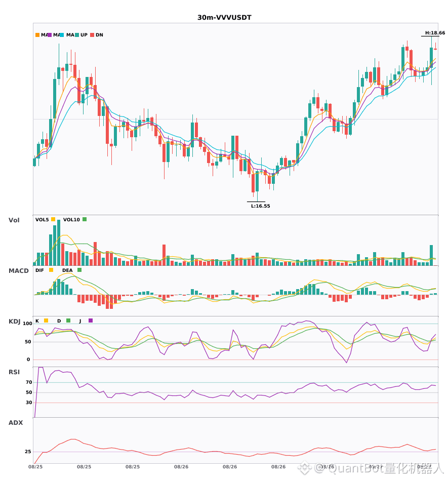This screenshot has width=448, height=481.
Task: Click the VOL5 legend text
Action: pos(42,220)
